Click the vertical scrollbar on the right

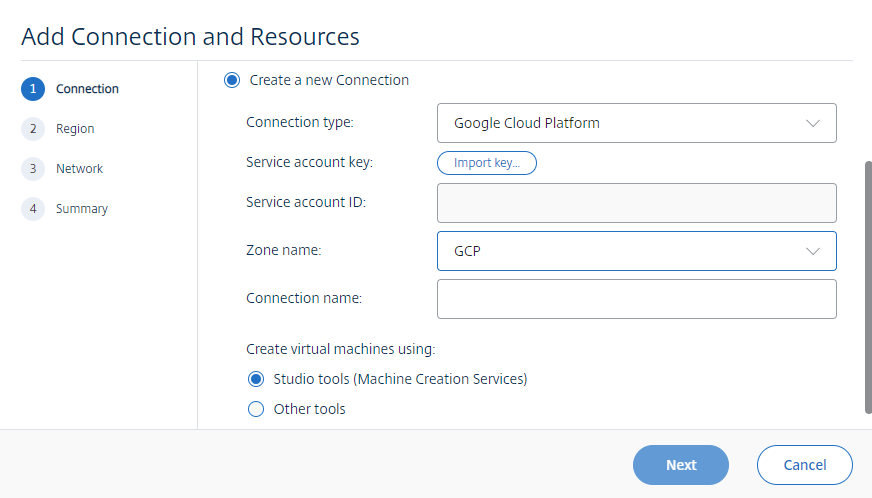867,285
